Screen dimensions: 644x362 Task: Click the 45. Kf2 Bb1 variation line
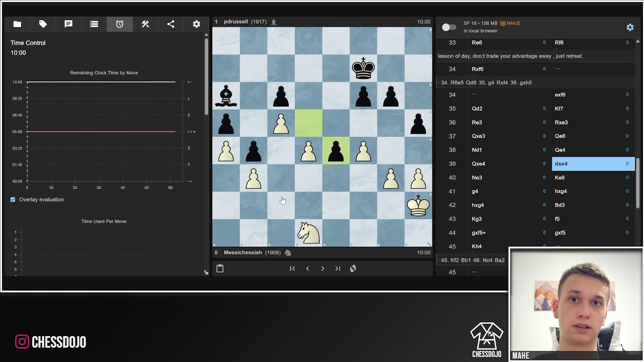(472, 260)
